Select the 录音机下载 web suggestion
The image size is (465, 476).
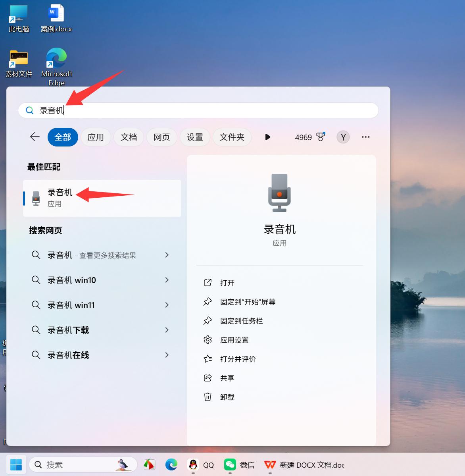pos(68,330)
